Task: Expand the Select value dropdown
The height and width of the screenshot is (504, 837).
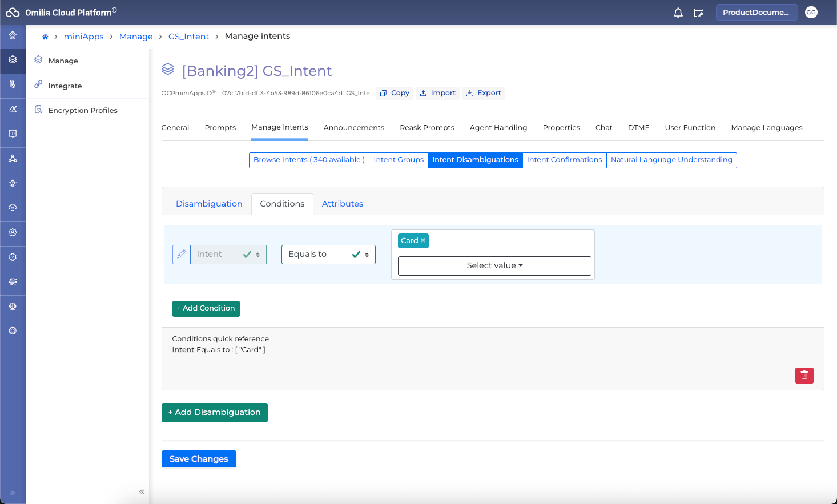Action: point(494,266)
